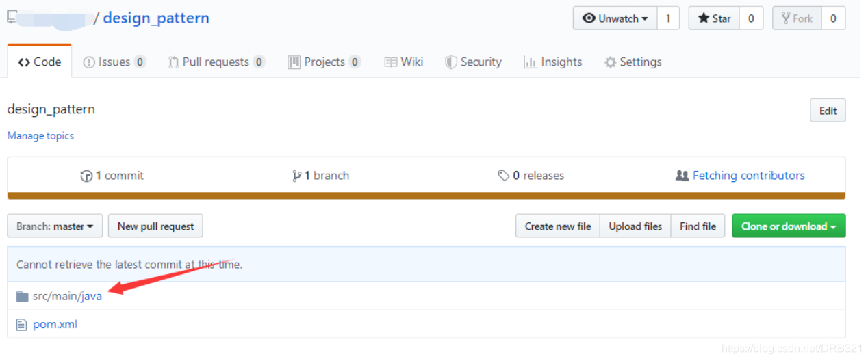Image resolution: width=868 pixels, height=361 pixels.
Task: Click the star icon in Star button
Action: 703,18
